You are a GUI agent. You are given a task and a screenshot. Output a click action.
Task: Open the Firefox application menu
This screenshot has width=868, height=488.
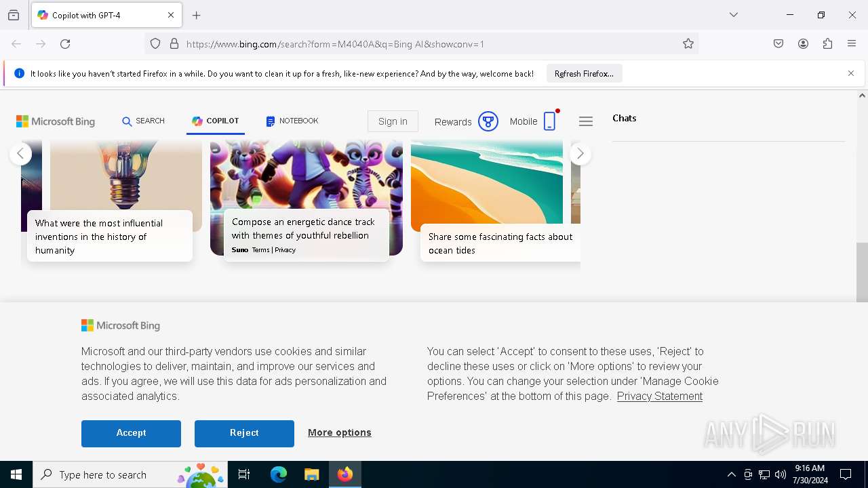tap(852, 44)
